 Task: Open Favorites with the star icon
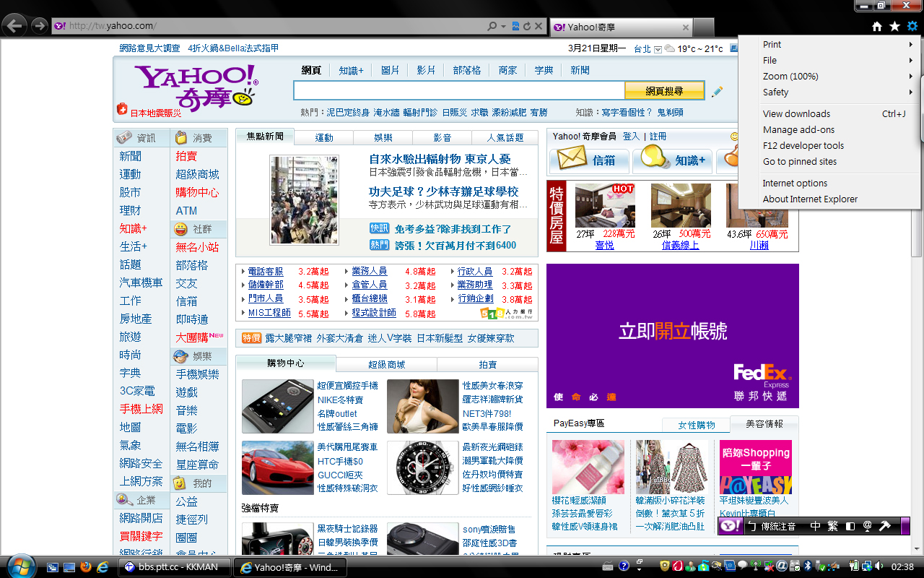(894, 26)
